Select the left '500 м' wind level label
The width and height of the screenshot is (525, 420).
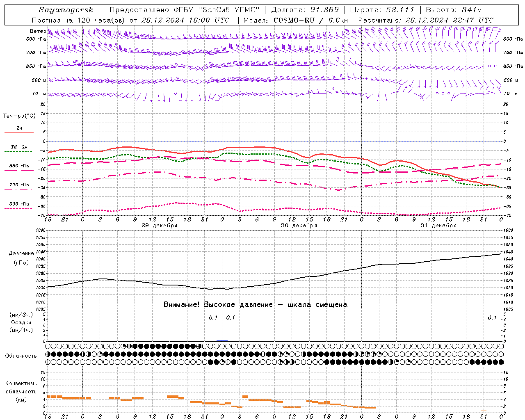[x=39, y=80]
